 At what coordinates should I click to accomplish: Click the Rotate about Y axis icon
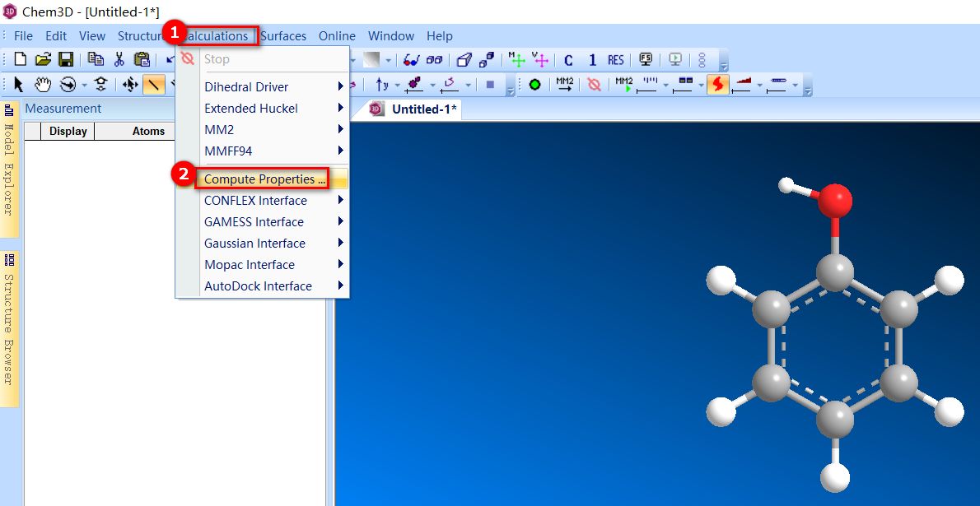(381, 84)
